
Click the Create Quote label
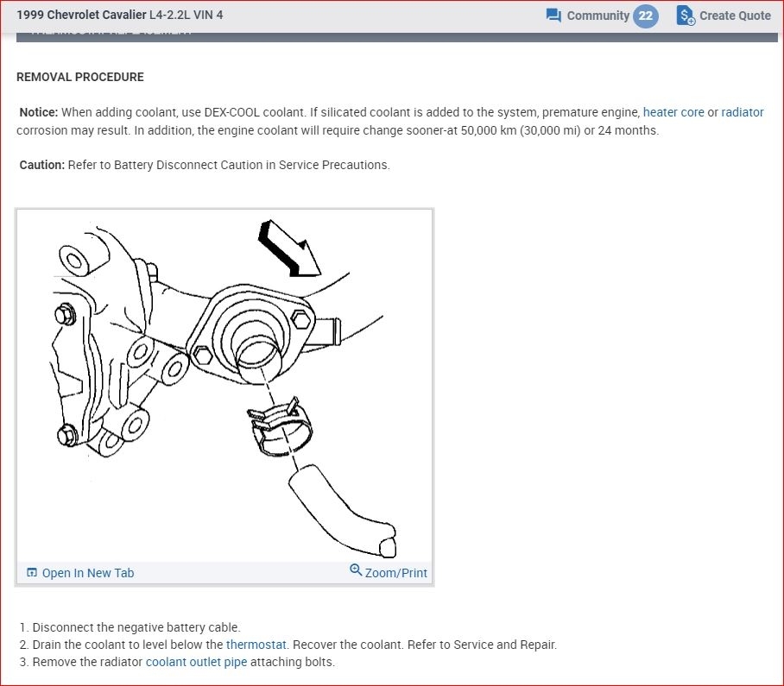coord(735,16)
